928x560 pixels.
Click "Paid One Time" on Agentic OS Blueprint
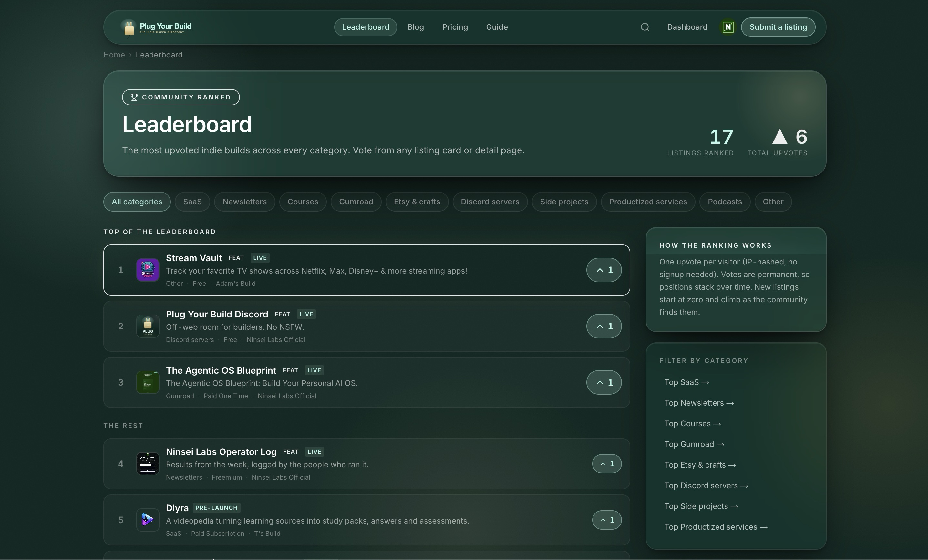coord(226,396)
